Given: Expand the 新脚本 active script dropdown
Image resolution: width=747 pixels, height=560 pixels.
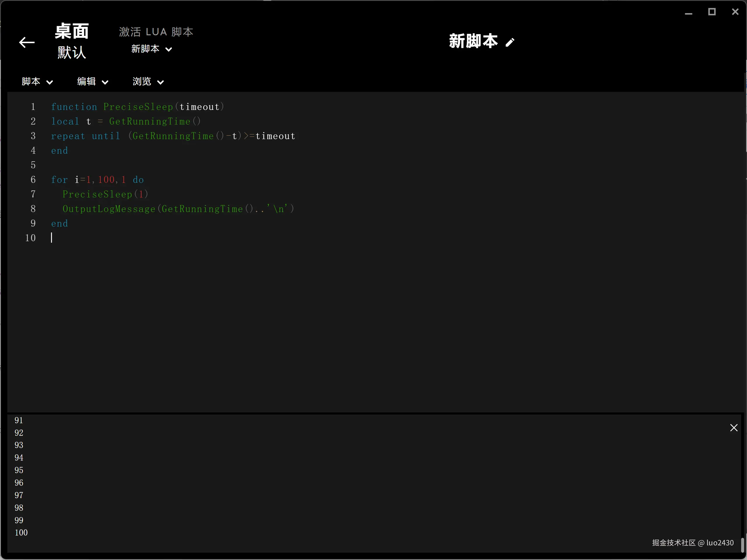Looking at the screenshot, I should [151, 49].
